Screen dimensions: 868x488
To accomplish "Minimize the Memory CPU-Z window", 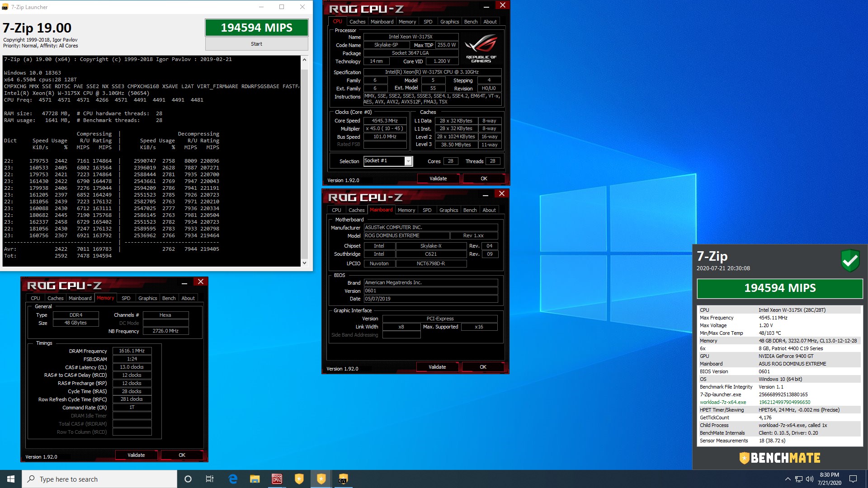I will tap(184, 283).
